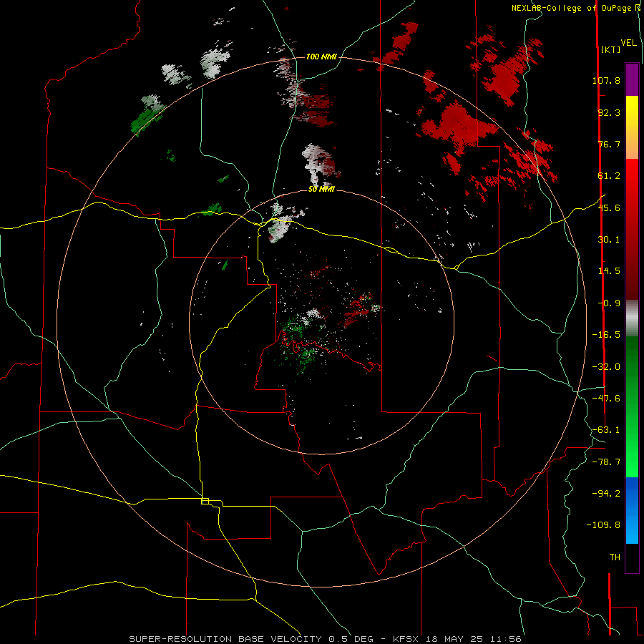
Task: Click the 30.1 scale value
Action: (x=609, y=240)
